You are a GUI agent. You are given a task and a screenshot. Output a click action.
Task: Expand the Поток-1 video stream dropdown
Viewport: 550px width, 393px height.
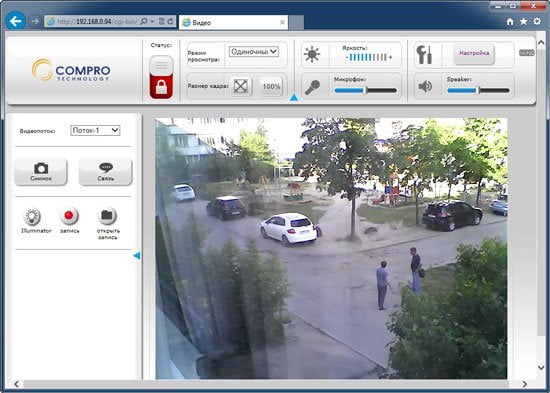click(x=95, y=130)
